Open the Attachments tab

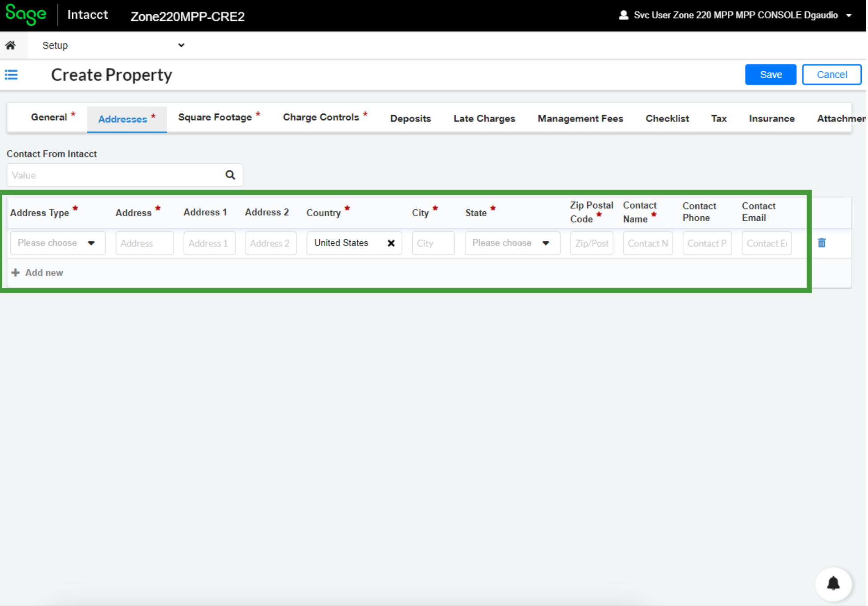[x=840, y=119]
